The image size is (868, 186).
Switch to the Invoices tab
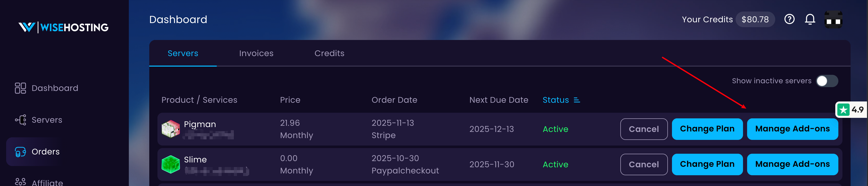point(256,53)
